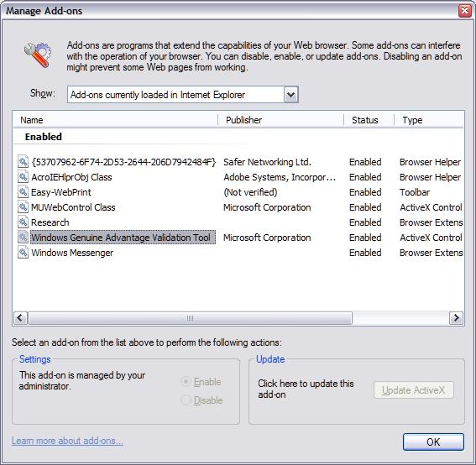
Task: Click Enabled status of Windows Messenger
Action: [365, 253]
